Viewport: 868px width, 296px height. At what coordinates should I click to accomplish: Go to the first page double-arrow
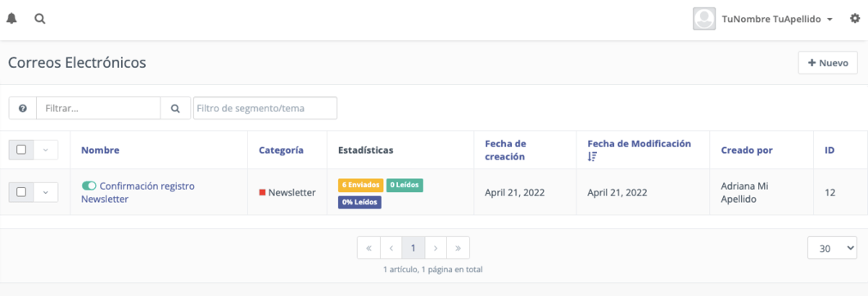pyautogui.click(x=368, y=248)
